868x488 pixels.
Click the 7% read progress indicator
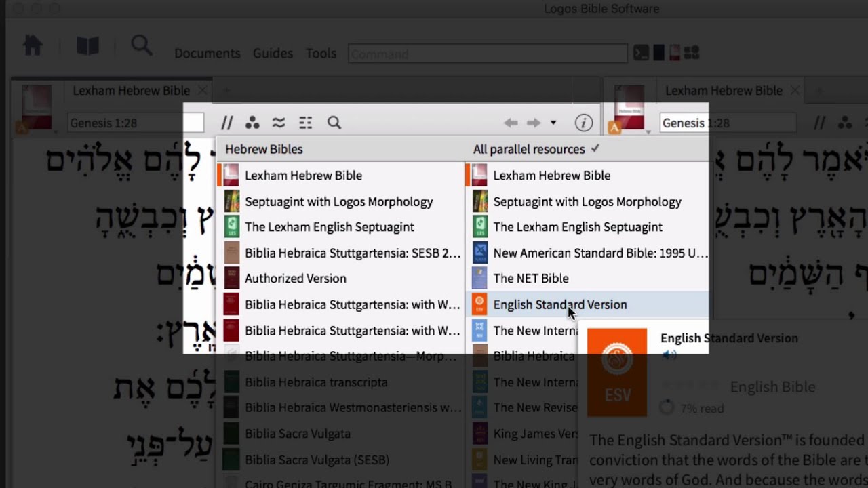(692, 408)
